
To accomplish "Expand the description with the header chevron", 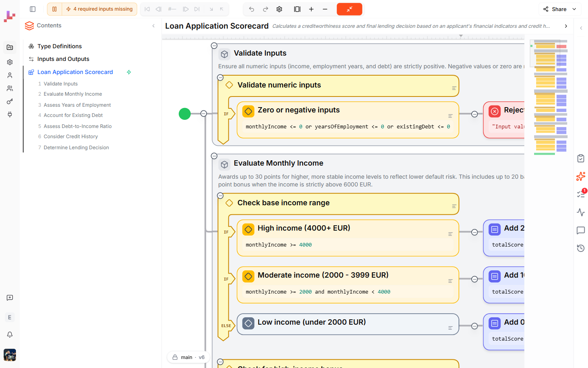I will pos(566,26).
